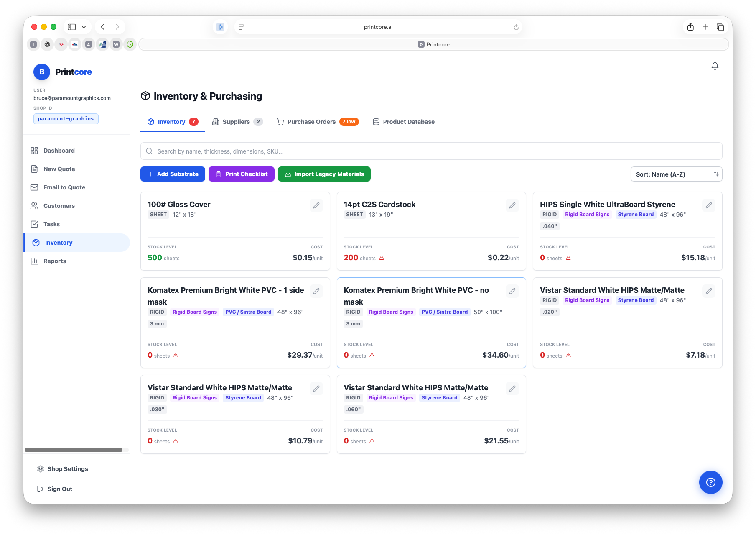Switch to the Suppliers tab
This screenshot has width=756, height=535.
coord(237,122)
